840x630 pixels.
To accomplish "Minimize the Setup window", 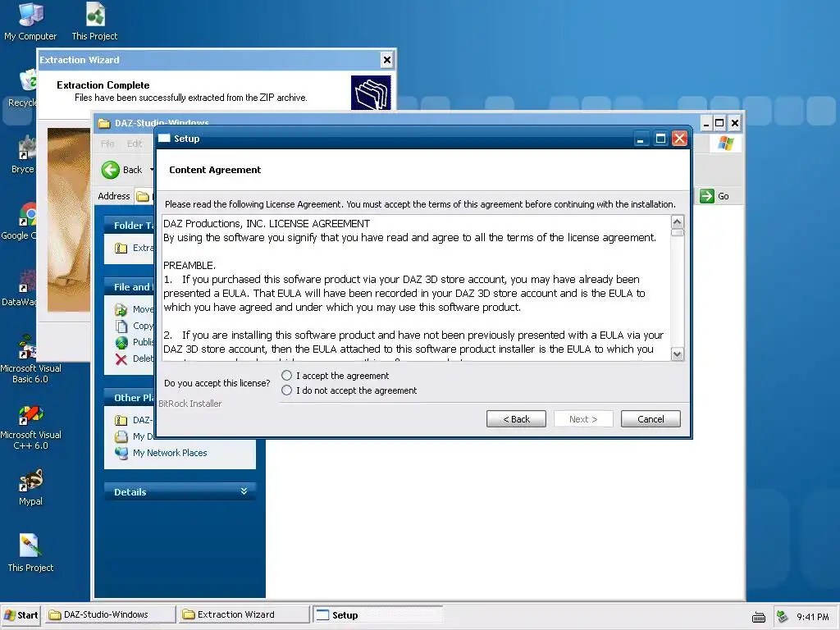I will [641, 139].
